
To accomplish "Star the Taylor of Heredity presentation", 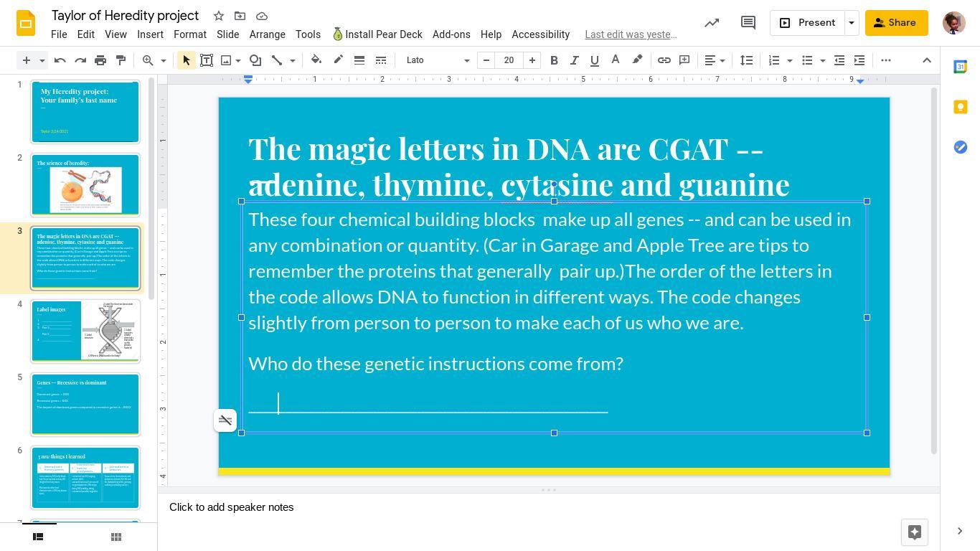I will 218,16.
